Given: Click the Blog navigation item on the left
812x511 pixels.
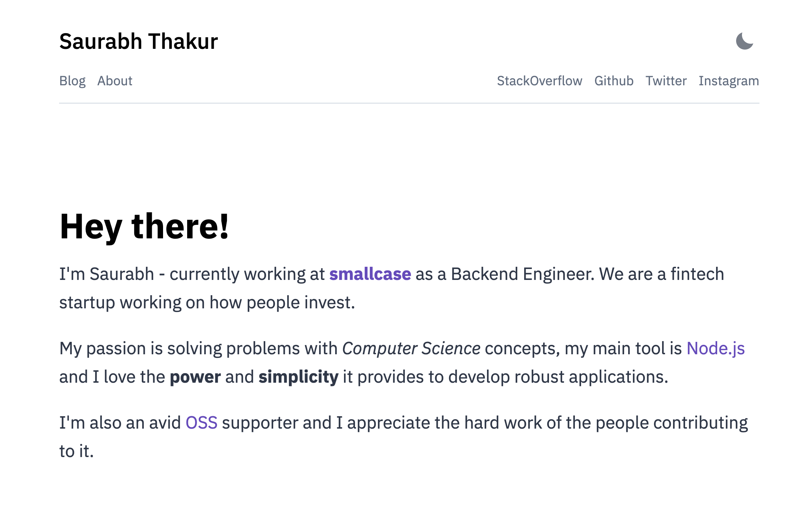Looking at the screenshot, I should click(x=72, y=81).
